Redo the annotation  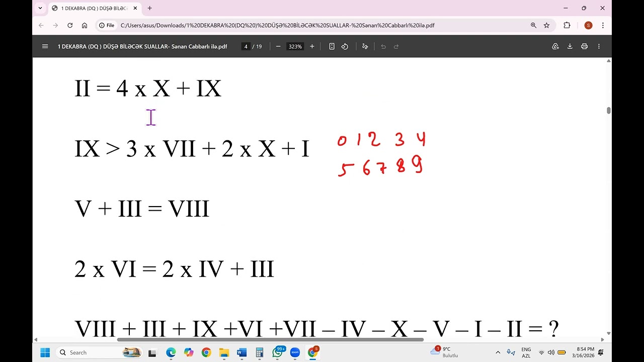click(396, 46)
